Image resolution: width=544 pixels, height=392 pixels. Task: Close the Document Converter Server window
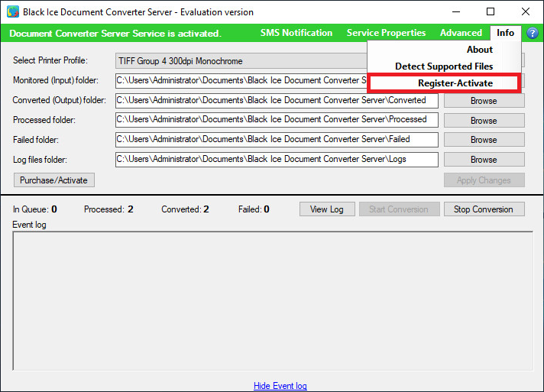pos(525,11)
